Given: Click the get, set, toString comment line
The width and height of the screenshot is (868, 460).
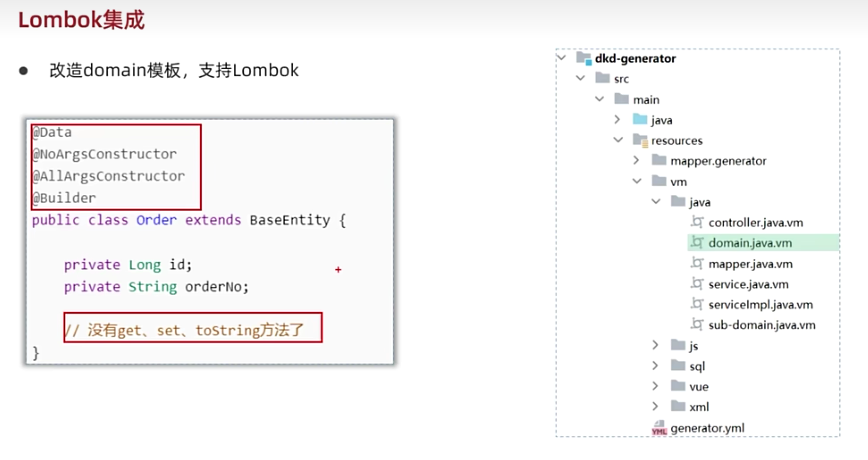Looking at the screenshot, I should coord(184,330).
